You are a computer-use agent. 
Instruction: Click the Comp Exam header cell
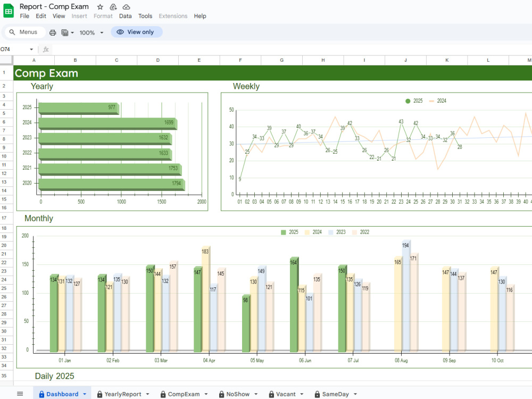point(273,73)
